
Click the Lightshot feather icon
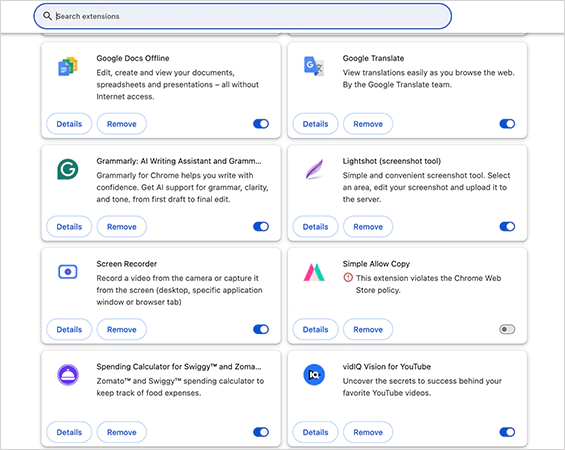(x=314, y=169)
